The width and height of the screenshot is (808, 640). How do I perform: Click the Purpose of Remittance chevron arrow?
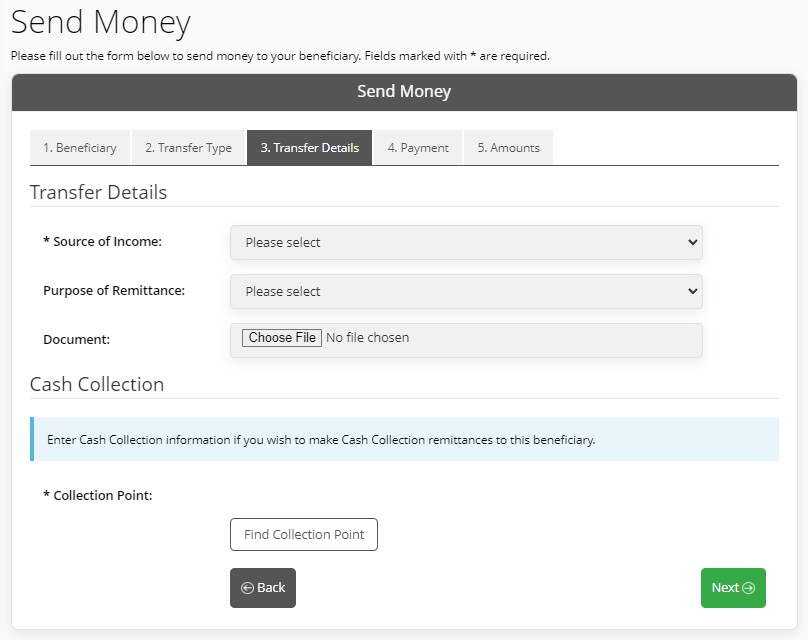pos(693,291)
